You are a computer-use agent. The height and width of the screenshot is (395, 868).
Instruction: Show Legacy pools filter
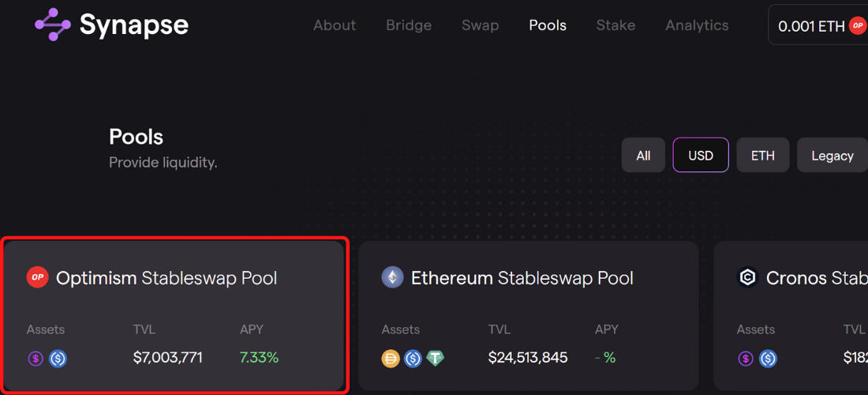point(832,156)
